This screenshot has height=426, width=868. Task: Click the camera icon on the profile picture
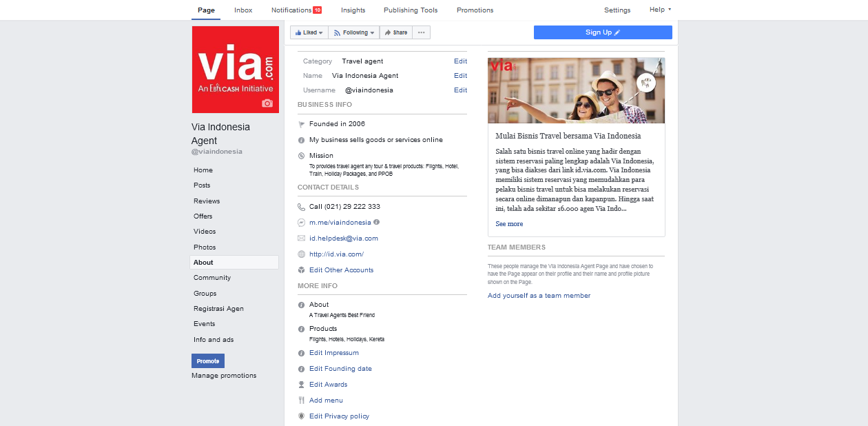click(x=267, y=103)
